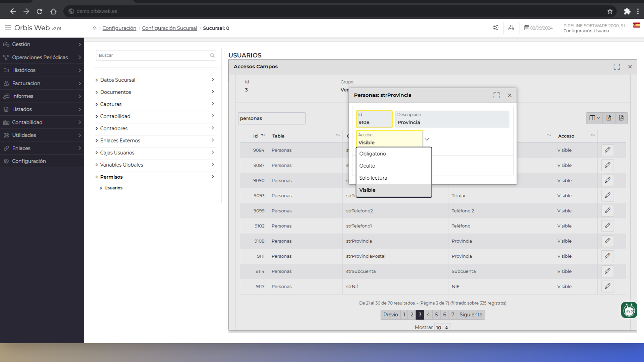This screenshot has height=362, width=644.
Task: Edit row 9111 with its pencil icon
Action: pos(607,256)
